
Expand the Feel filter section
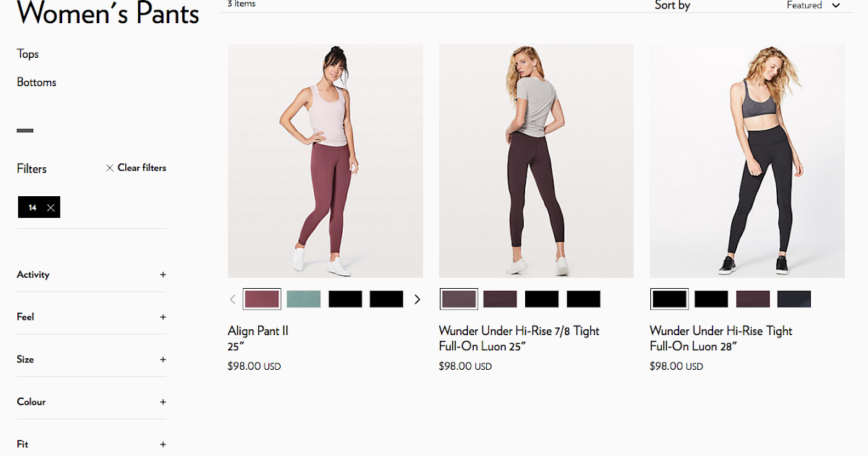tap(163, 316)
